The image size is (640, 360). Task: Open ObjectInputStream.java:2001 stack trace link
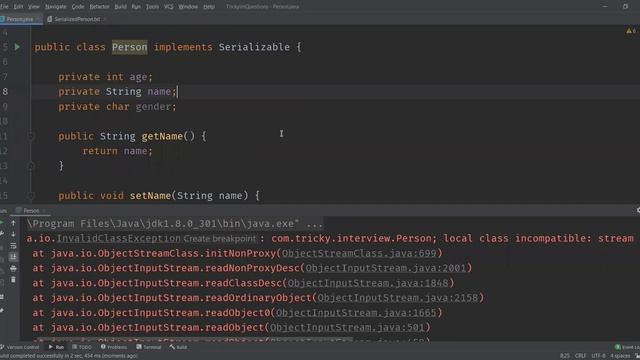(x=386, y=268)
